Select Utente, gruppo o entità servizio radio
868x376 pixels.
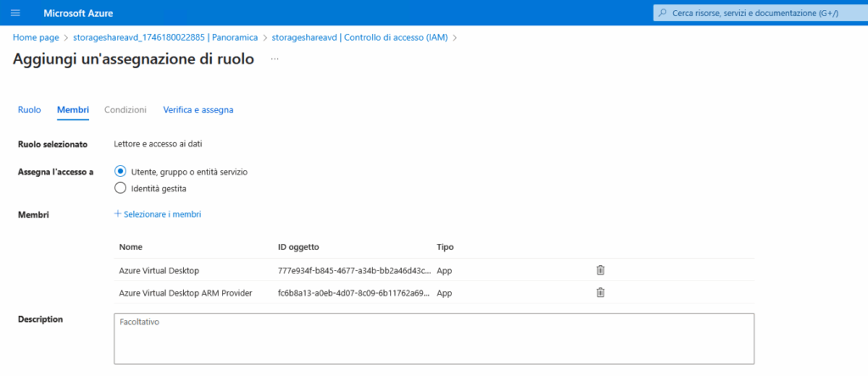pyautogui.click(x=120, y=171)
